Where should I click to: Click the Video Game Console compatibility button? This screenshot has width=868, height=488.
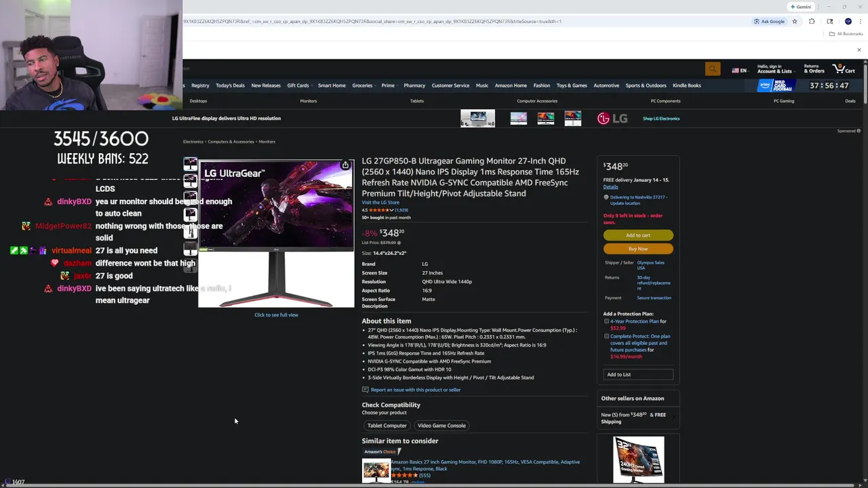441,426
